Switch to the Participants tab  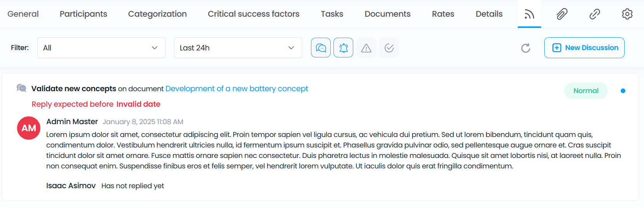[x=83, y=14]
